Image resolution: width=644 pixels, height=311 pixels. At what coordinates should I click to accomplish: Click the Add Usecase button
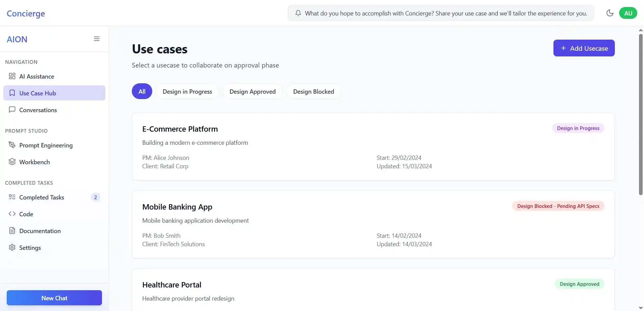[x=584, y=48]
